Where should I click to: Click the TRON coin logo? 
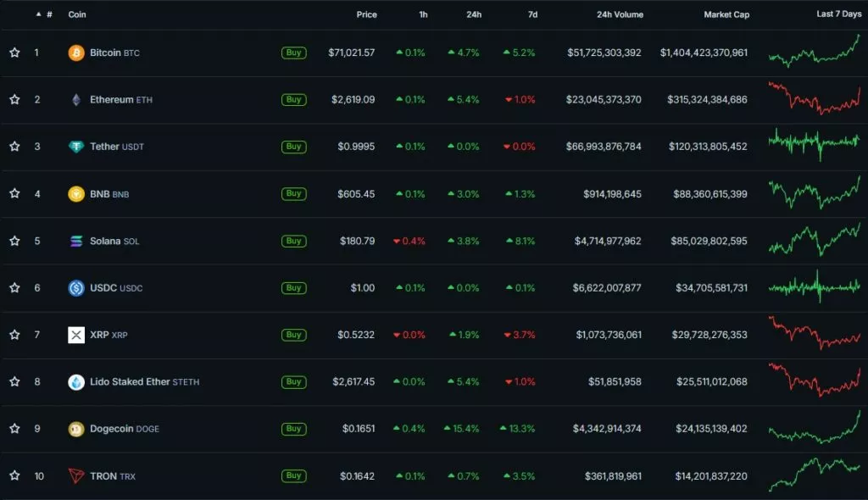75,475
